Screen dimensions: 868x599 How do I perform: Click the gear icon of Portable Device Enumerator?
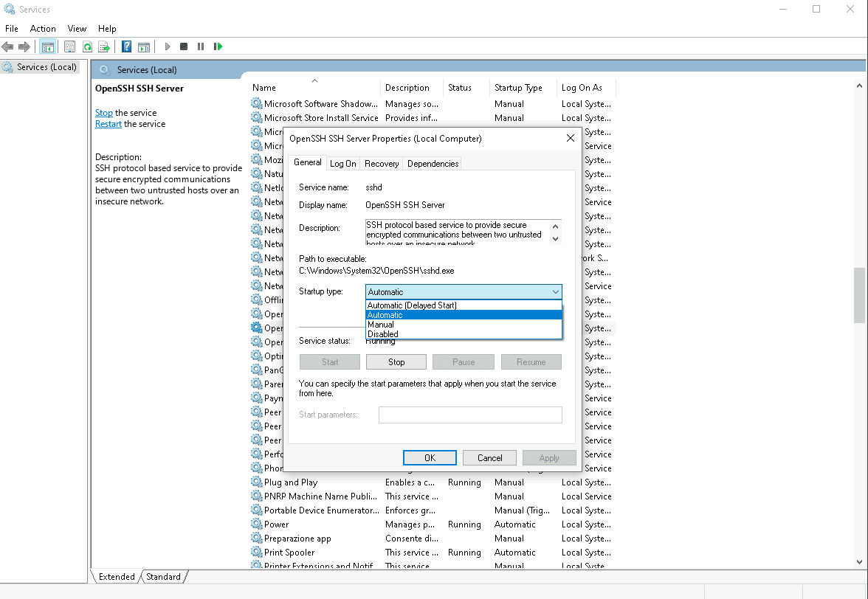click(256, 510)
